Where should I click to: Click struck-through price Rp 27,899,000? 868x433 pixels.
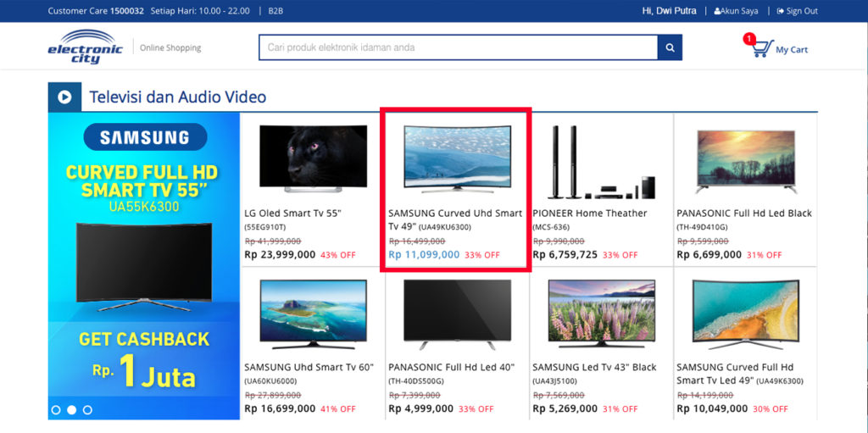[x=273, y=396]
